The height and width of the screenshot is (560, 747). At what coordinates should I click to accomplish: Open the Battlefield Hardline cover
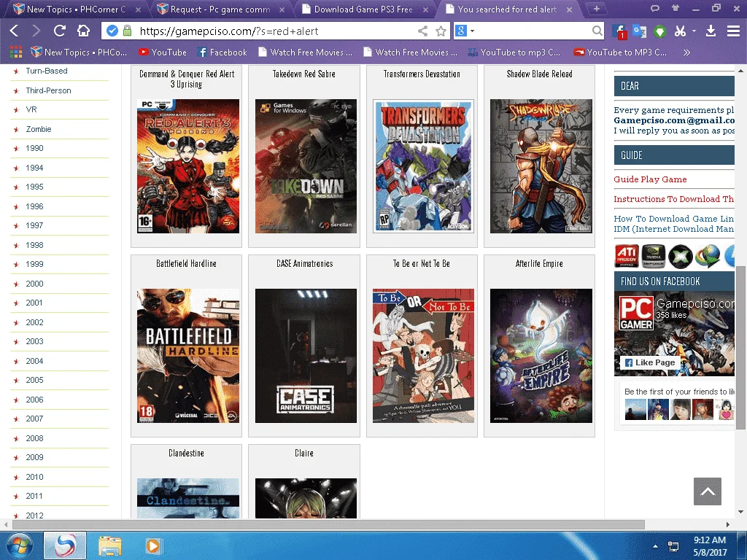point(188,356)
